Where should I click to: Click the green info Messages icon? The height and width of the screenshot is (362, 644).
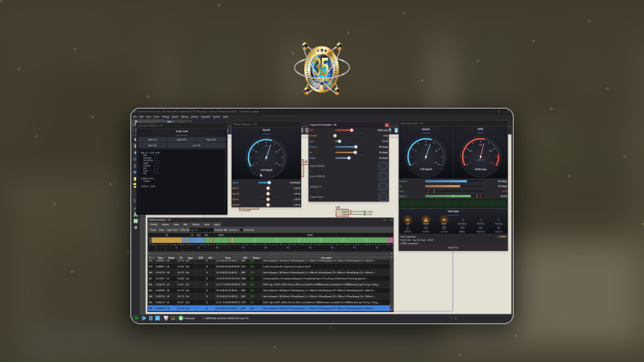click(x=180, y=318)
